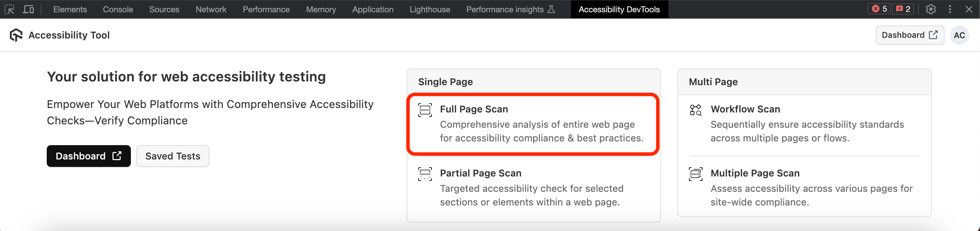Select the Workflow Scan option
Viewport: 980px width, 231px height.
pos(804,124)
